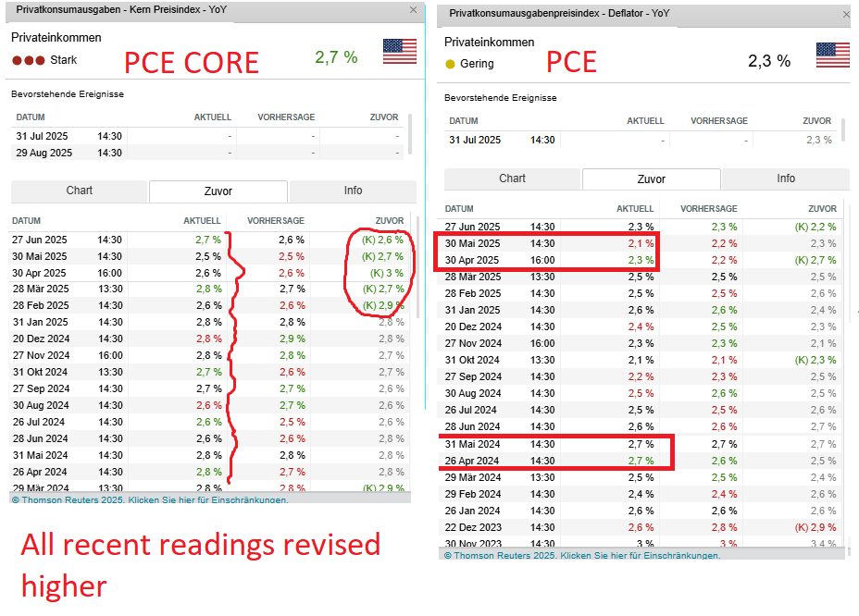This screenshot has height=616, width=859.
Task: Open the Info tab in the Kern Preisindex panel
Action: (353, 191)
